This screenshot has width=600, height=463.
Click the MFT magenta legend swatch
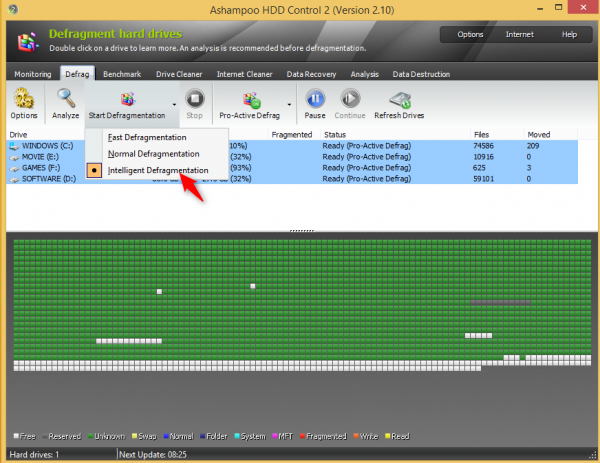pyautogui.click(x=275, y=436)
